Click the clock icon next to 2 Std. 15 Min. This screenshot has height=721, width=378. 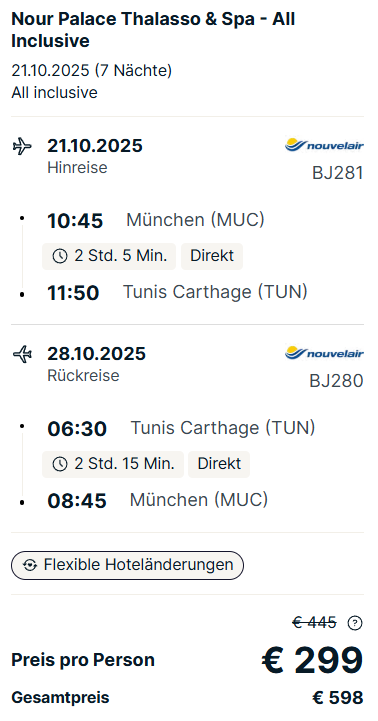click(60, 464)
